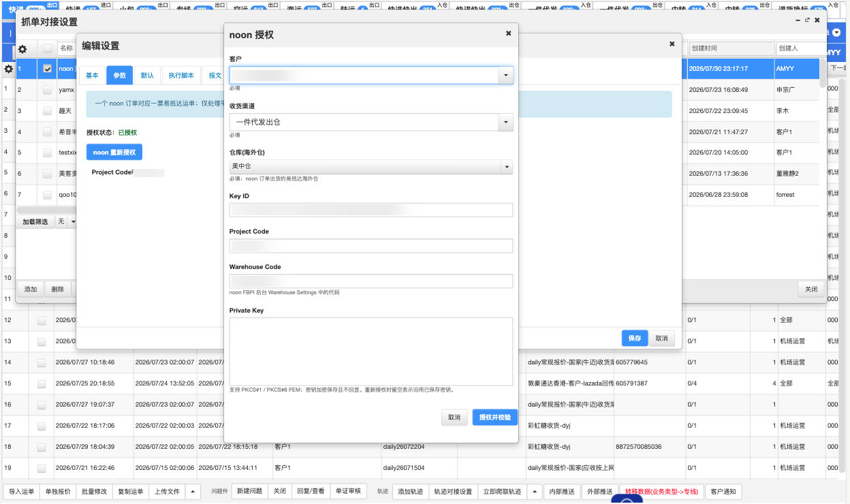The height and width of the screenshot is (504, 850).
Task: Check the testxix row checkbox
Action: click(47, 153)
